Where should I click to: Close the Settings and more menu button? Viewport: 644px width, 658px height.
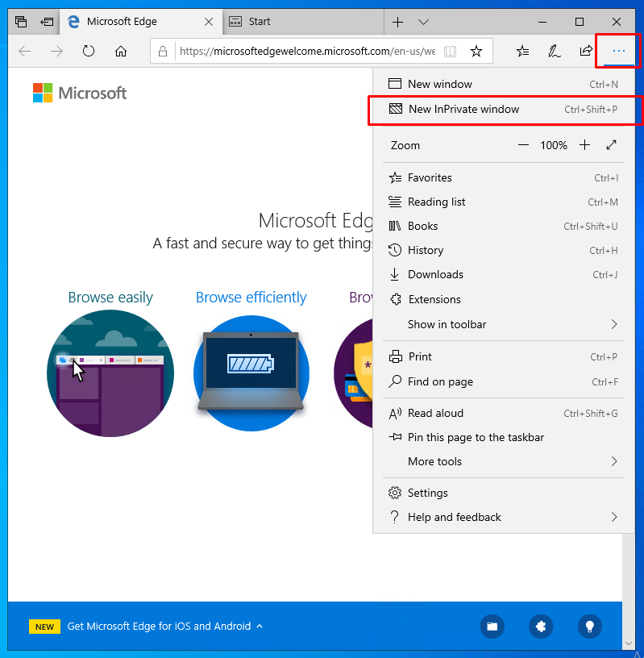pos(619,51)
